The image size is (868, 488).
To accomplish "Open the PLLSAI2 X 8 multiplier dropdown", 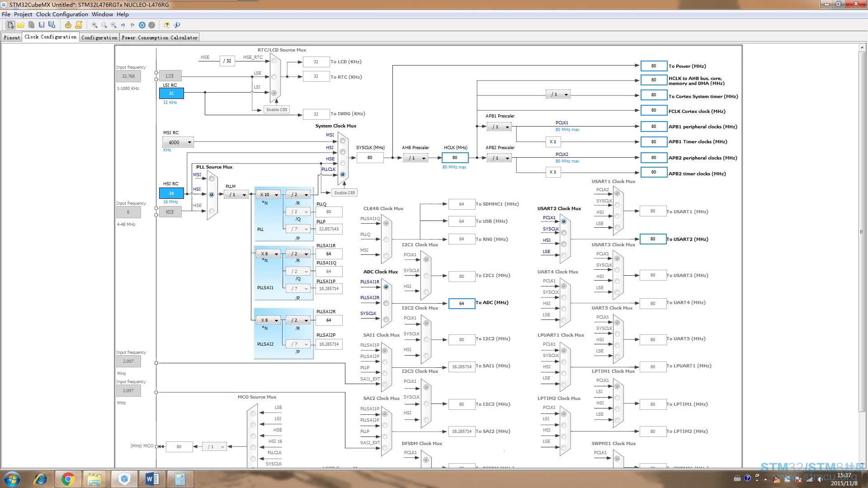I will pyautogui.click(x=269, y=320).
